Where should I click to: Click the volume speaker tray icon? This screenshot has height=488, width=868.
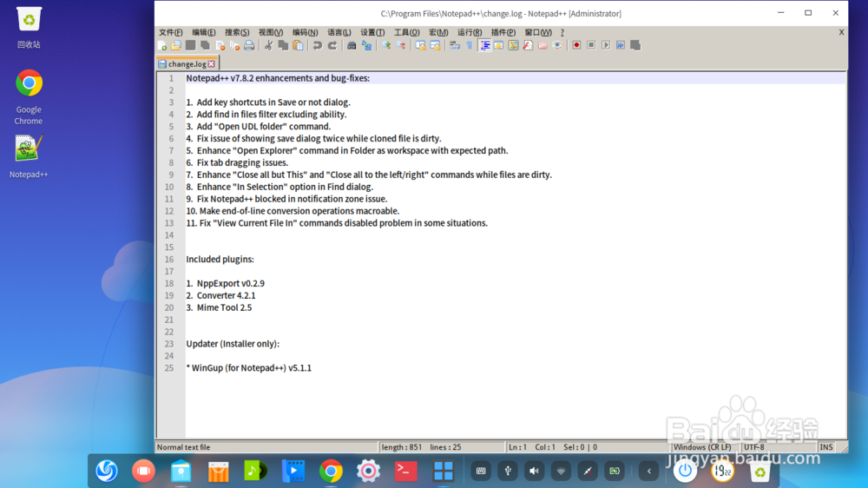(534, 471)
